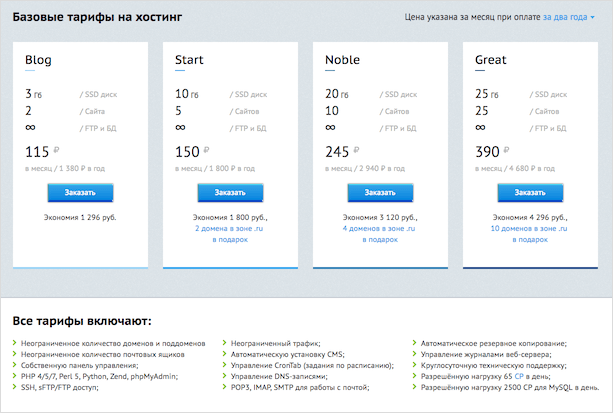Viewport: 613px width, 413px height.
Task: Click the 'Базовые тарифы на хостинг' heading
Action: [x=94, y=17]
